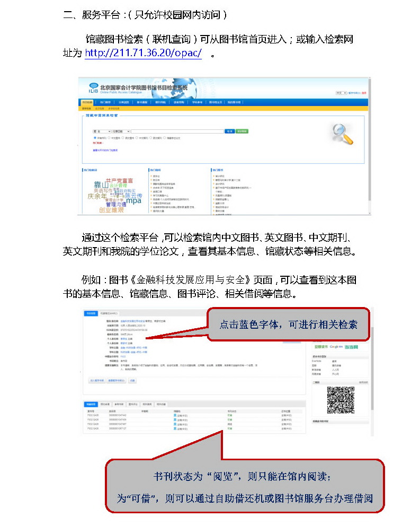420x526 pixels.
Task: Click the book page vertical scrollbar
Action: tap(372, 371)
